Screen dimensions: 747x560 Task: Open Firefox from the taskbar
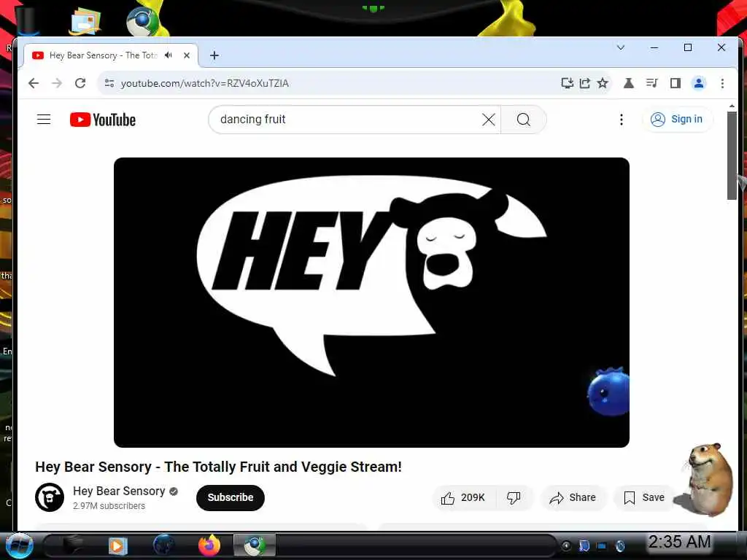pyautogui.click(x=209, y=545)
